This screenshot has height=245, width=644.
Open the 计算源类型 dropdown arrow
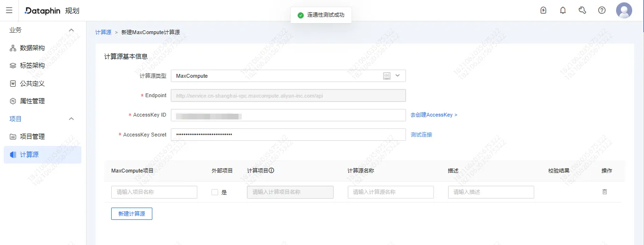tap(397, 75)
